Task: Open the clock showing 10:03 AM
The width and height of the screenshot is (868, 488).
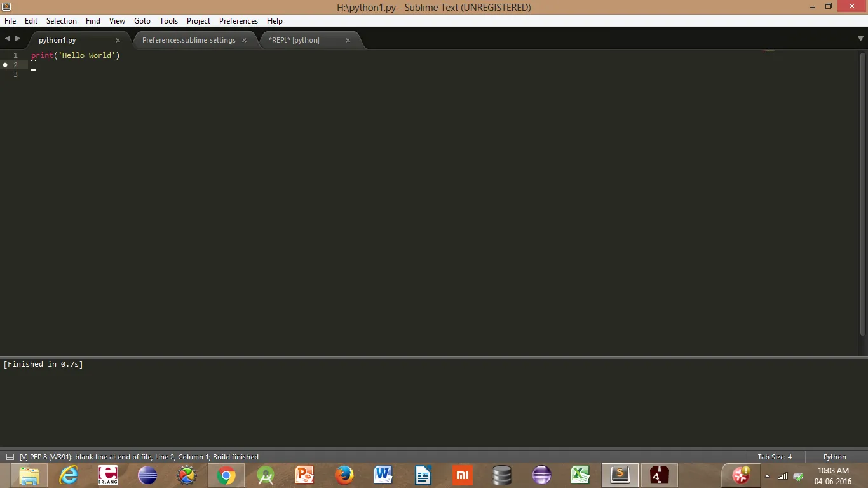Action: (832, 476)
